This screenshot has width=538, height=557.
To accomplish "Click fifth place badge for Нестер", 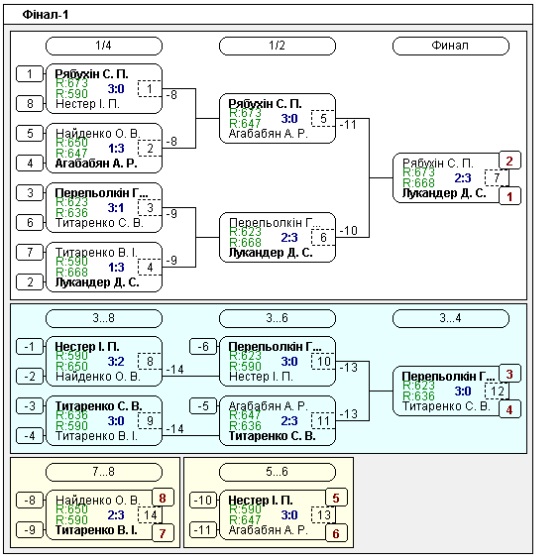I will [336, 498].
